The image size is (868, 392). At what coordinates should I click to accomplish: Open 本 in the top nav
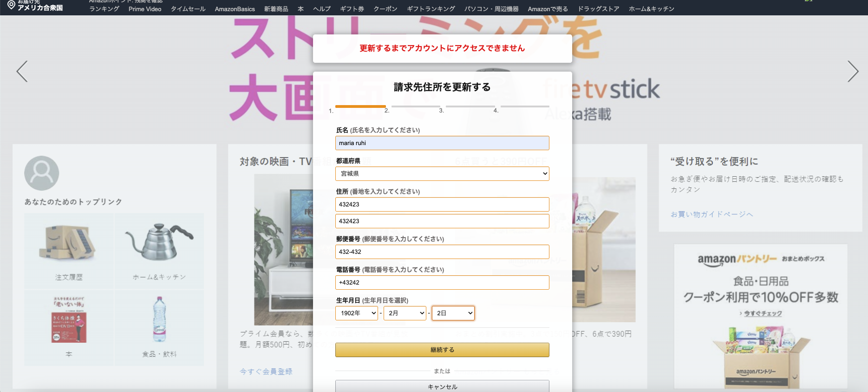(300, 9)
